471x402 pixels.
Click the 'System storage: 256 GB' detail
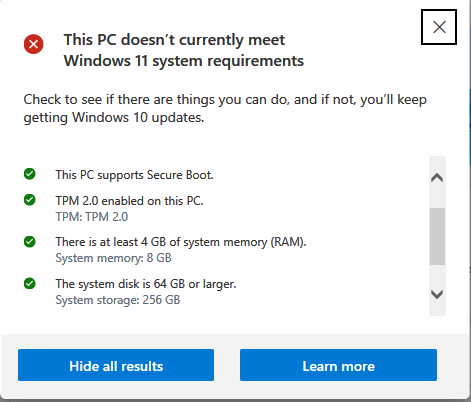[118, 300]
